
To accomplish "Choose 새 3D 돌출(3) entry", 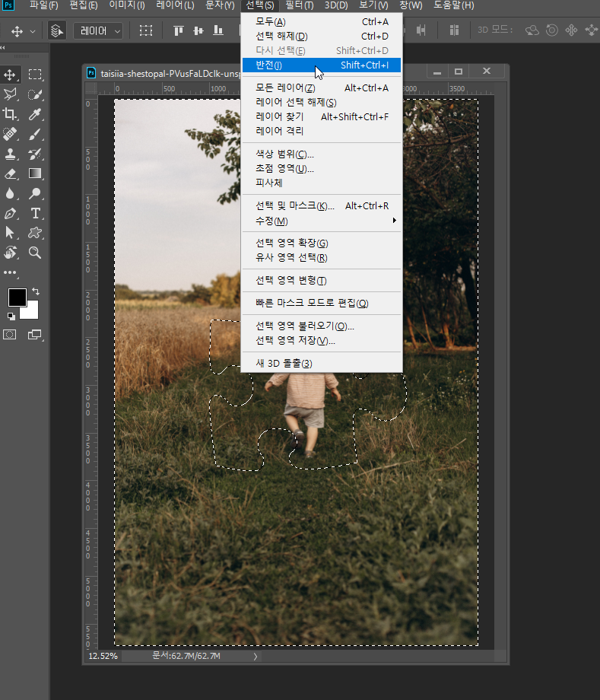I will pyautogui.click(x=321, y=364).
